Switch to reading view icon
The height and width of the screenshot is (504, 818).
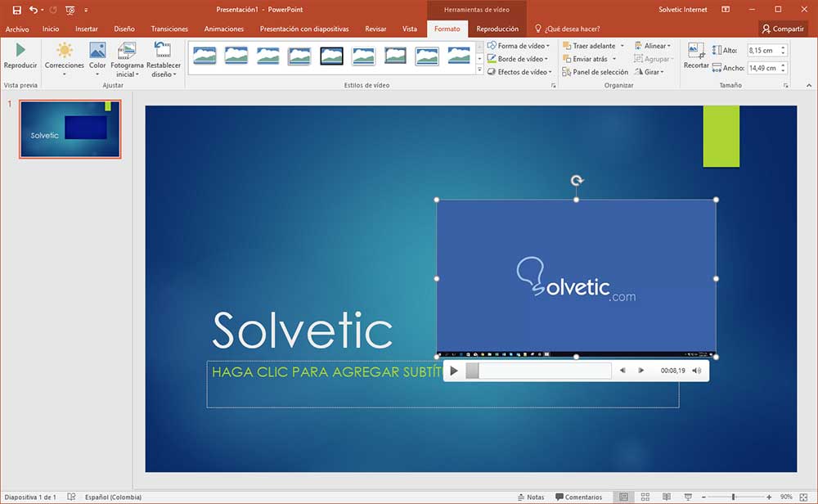(666, 497)
